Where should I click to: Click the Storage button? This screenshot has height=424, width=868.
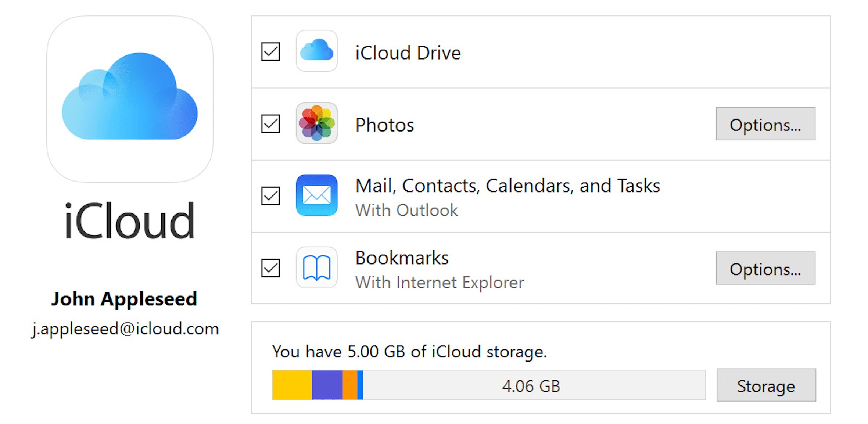click(766, 385)
